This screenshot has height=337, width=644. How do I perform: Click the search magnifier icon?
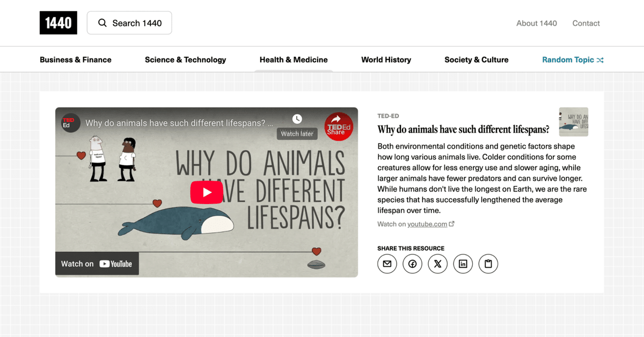tap(102, 23)
